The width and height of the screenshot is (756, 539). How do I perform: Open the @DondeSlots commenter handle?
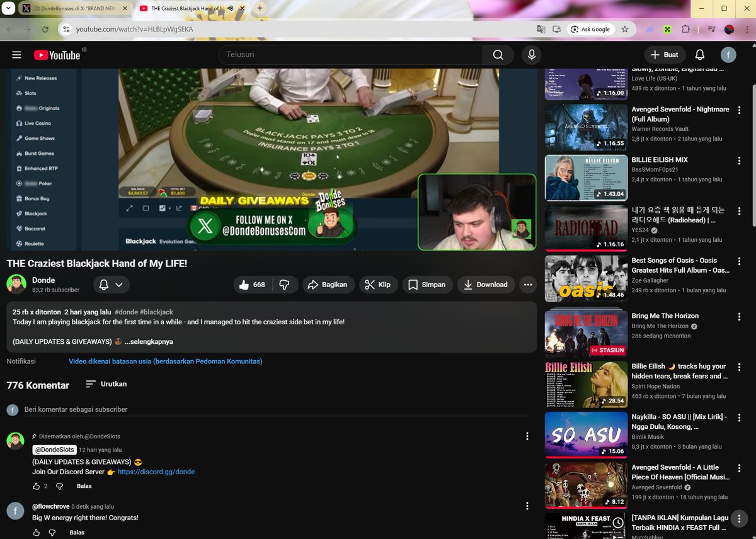pos(55,450)
